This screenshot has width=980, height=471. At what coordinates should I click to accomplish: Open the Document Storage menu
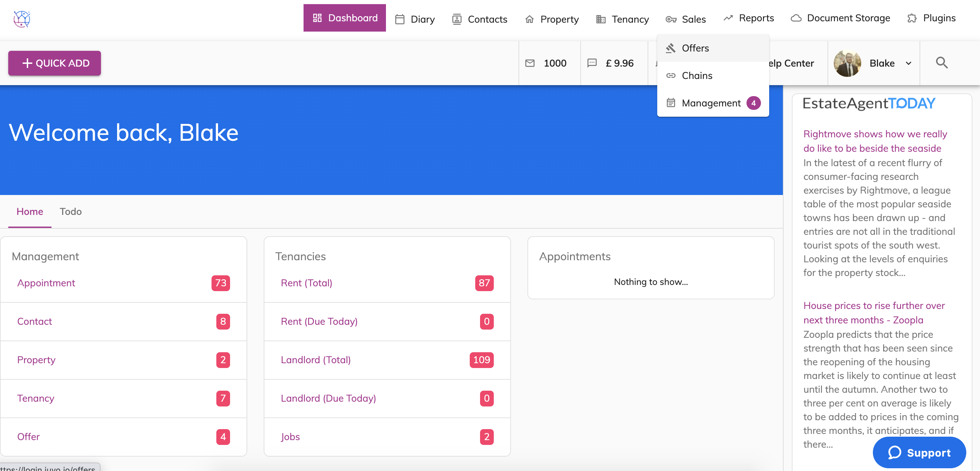pos(848,18)
